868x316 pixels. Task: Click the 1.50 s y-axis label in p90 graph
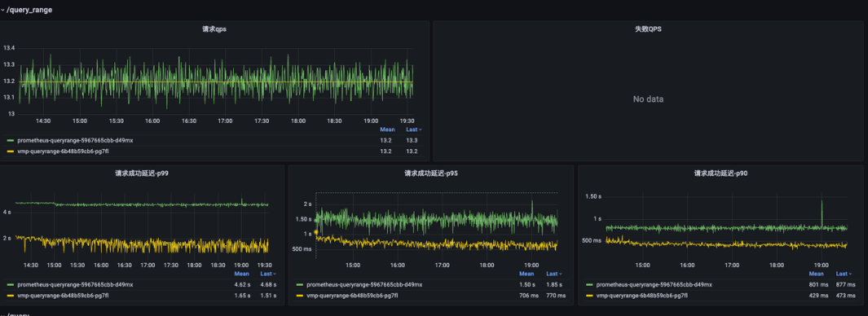tap(593, 196)
